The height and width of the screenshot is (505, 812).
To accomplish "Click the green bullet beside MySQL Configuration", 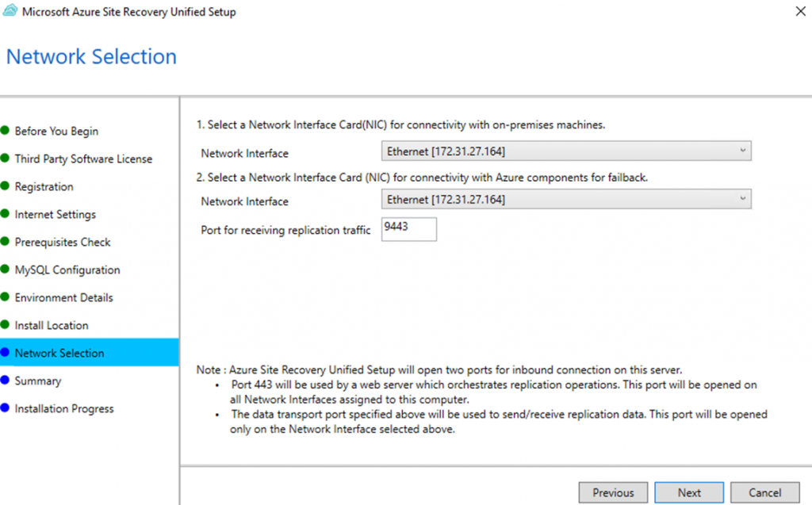I will (x=6, y=270).
